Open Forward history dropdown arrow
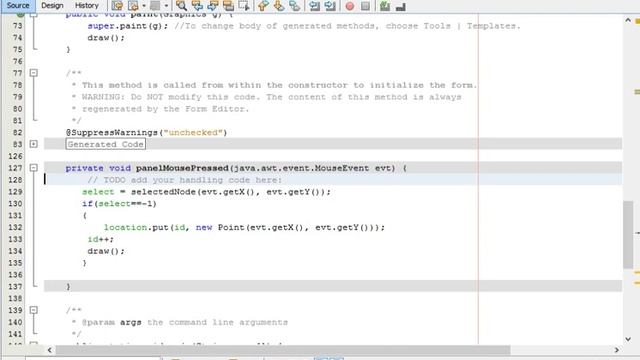This screenshot has width=640, height=360. click(x=166, y=6)
